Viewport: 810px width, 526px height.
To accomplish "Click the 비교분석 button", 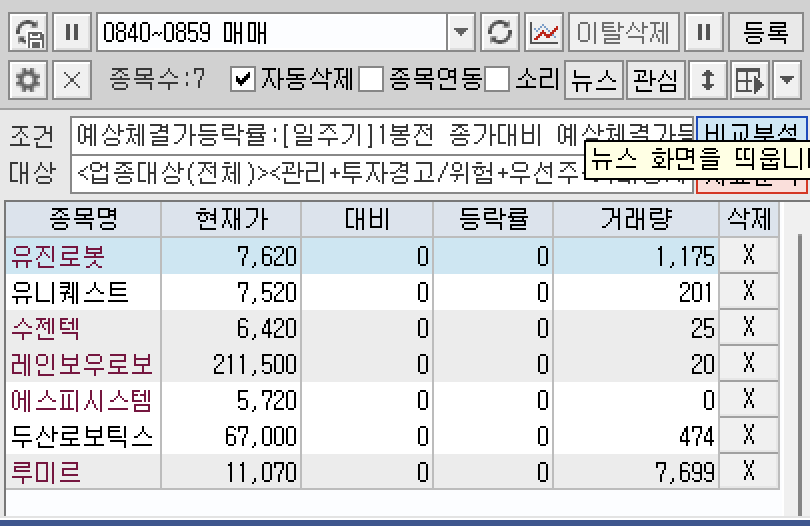I will 752,129.
